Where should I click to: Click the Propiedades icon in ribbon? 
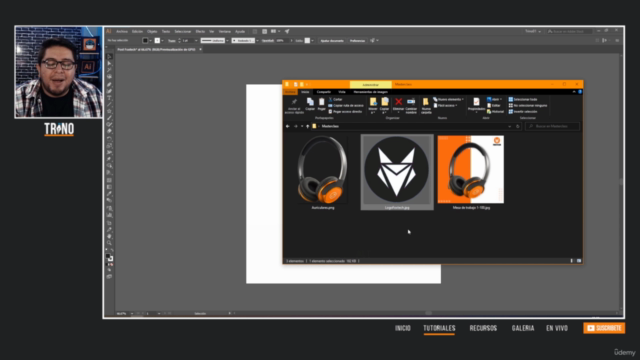coord(476,102)
